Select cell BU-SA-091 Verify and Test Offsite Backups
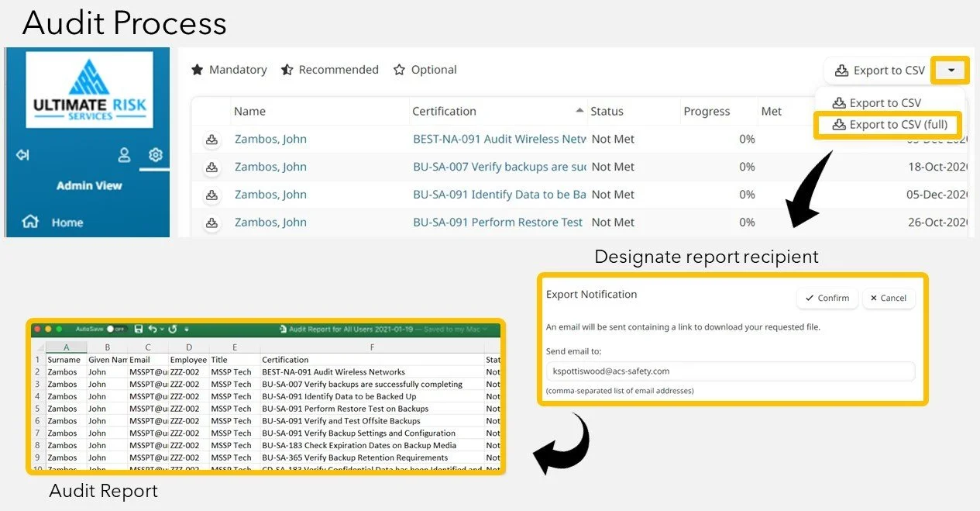The height and width of the screenshot is (511, 980). click(372, 421)
